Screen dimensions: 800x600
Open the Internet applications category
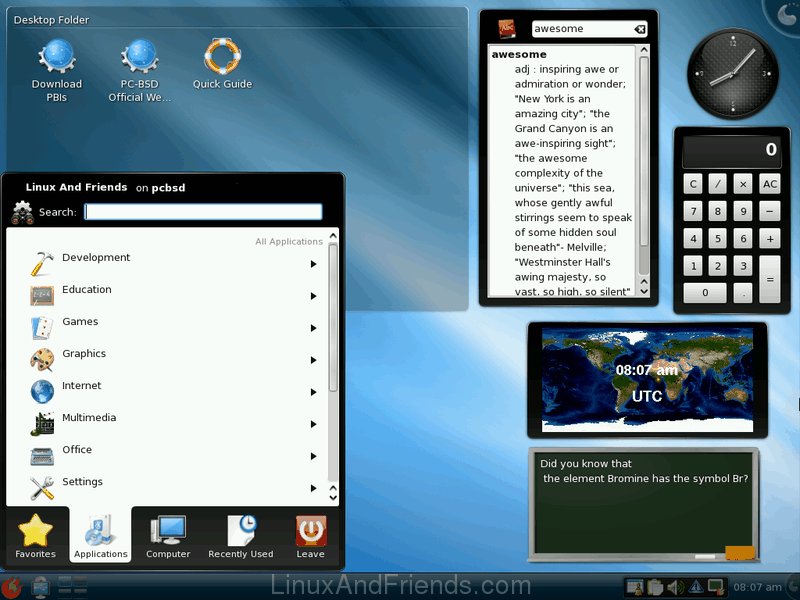[x=82, y=386]
